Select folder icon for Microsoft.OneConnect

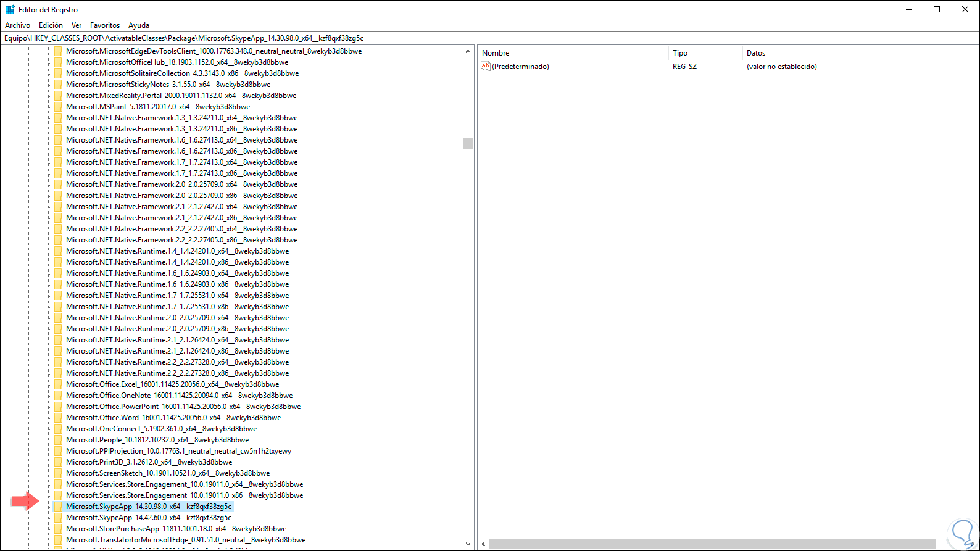[58, 429]
